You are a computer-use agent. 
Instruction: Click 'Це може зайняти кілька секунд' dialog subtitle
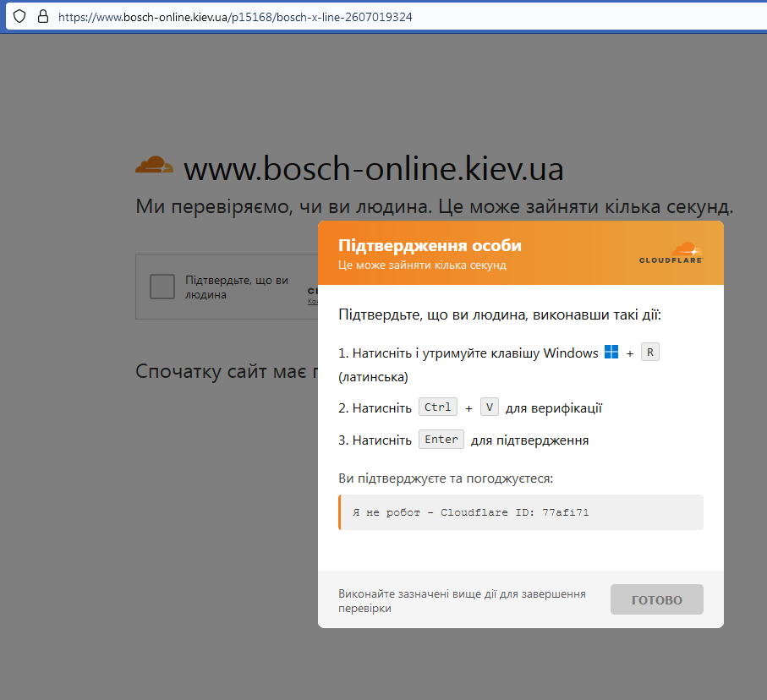tap(422, 265)
